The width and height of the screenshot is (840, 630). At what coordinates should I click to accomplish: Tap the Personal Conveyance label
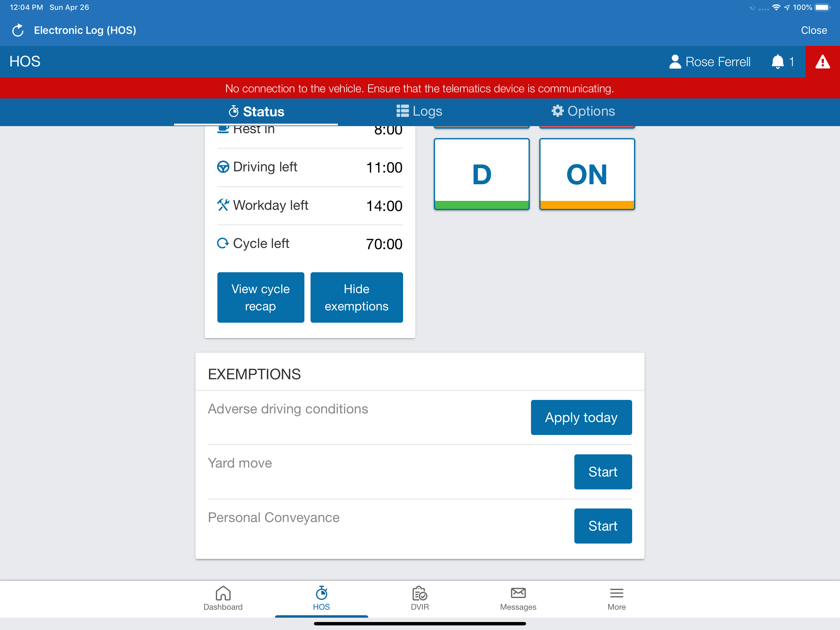pyautogui.click(x=274, y=517)
